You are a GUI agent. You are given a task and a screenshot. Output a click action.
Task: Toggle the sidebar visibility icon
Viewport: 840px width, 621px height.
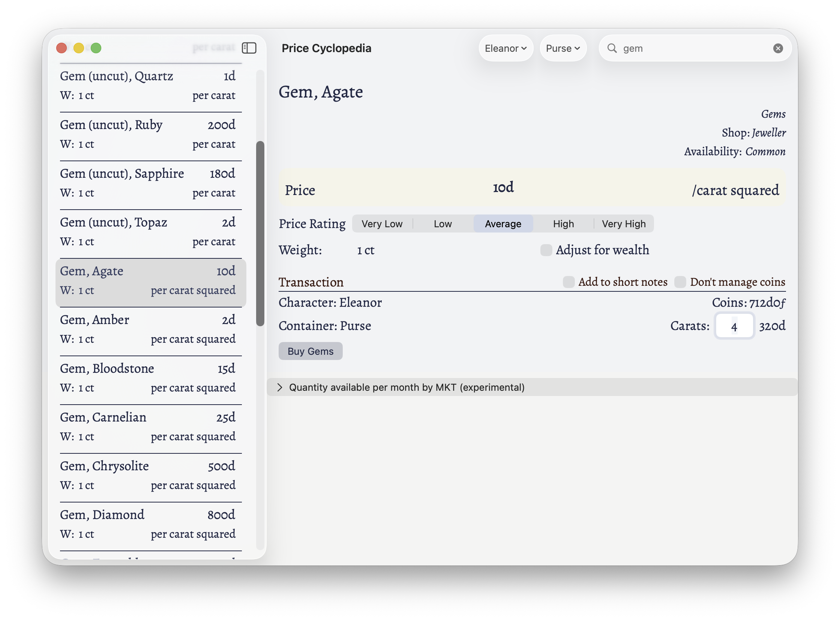coord(249,48)
